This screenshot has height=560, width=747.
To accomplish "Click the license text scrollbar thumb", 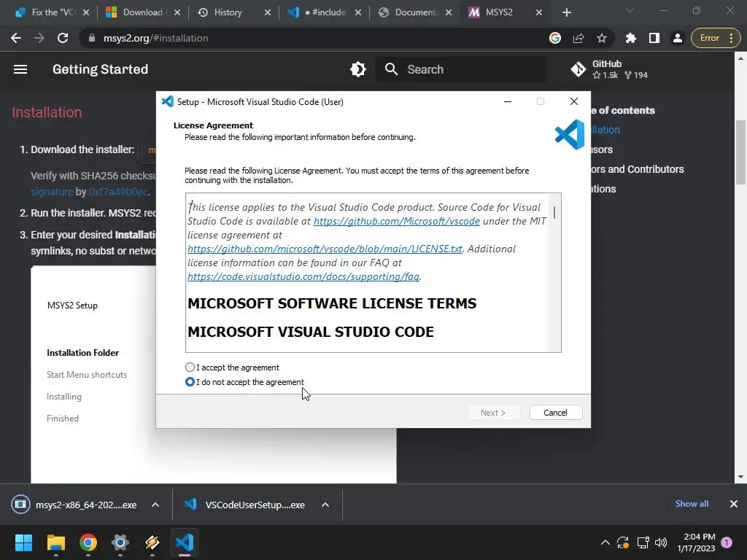I will [x=554, y=212].
